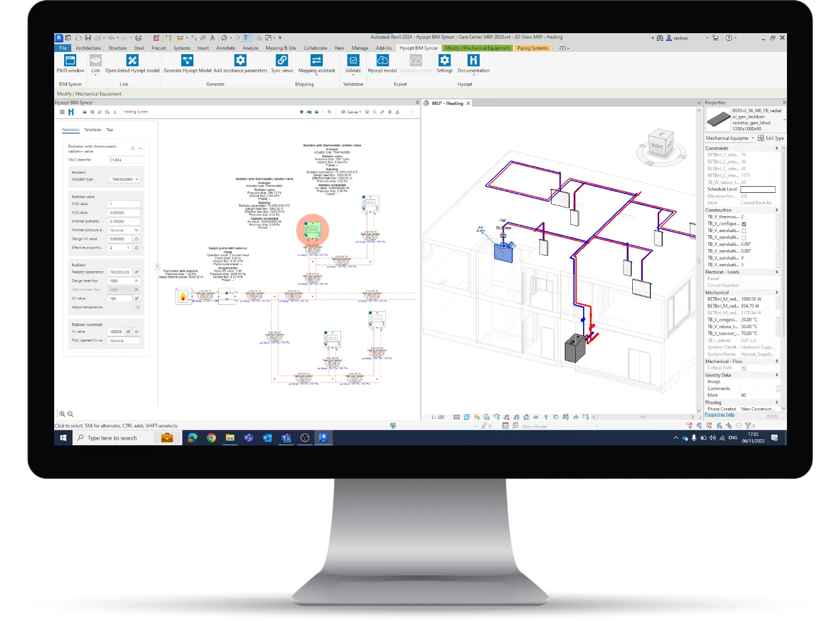Switch to the Peripherals tab
The width and height of the screenshot is (840, 621).
tap(92, 130)
